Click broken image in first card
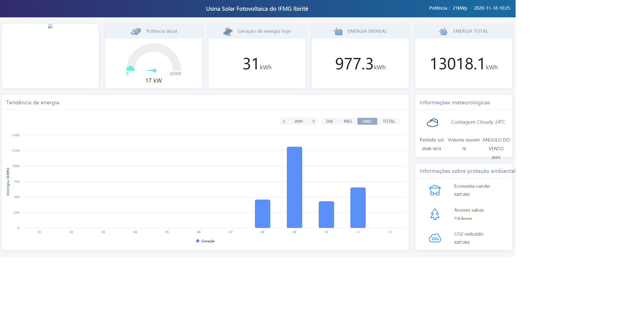This screenshot has width=644, height=316. click(50, 26)
